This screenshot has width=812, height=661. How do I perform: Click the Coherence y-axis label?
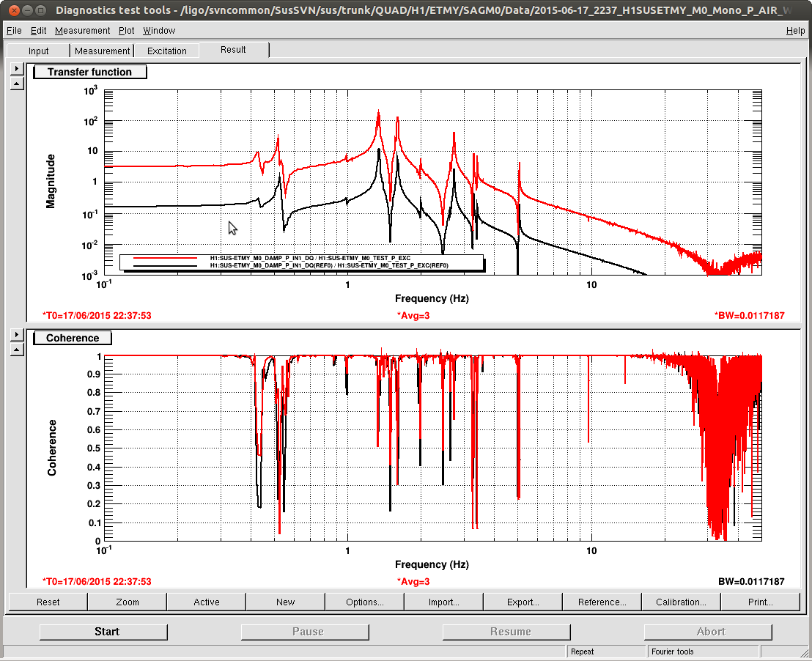click(x=52, y=448)
